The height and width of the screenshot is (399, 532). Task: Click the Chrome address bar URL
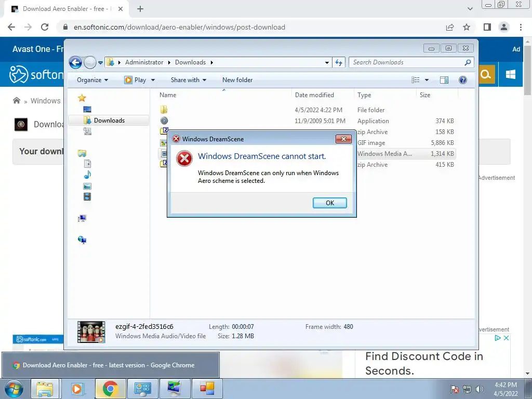(x=179, y=27)
